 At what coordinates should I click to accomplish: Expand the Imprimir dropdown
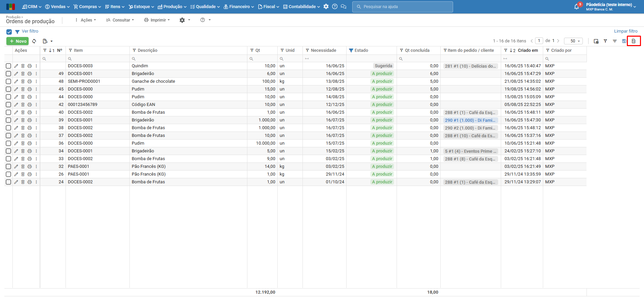point(157,20)
